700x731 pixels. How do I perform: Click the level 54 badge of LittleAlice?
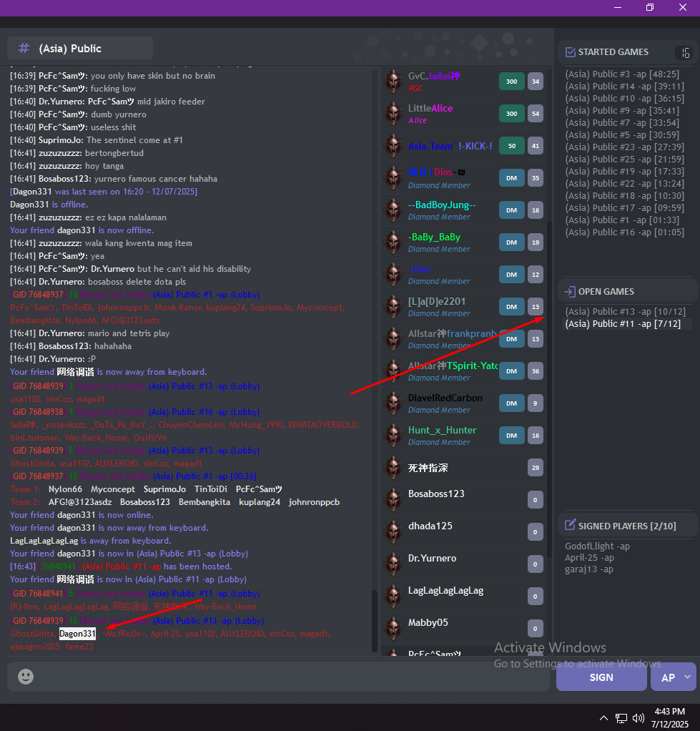536,113
